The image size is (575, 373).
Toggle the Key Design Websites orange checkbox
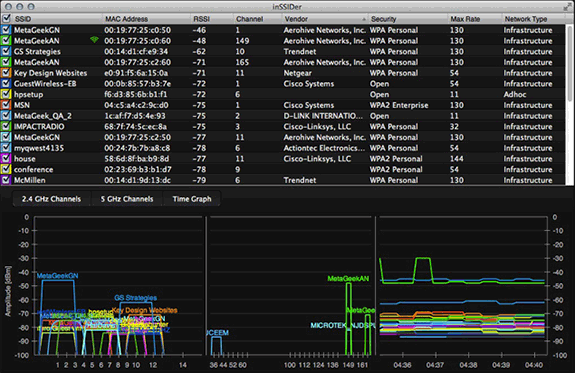point(6,73)
